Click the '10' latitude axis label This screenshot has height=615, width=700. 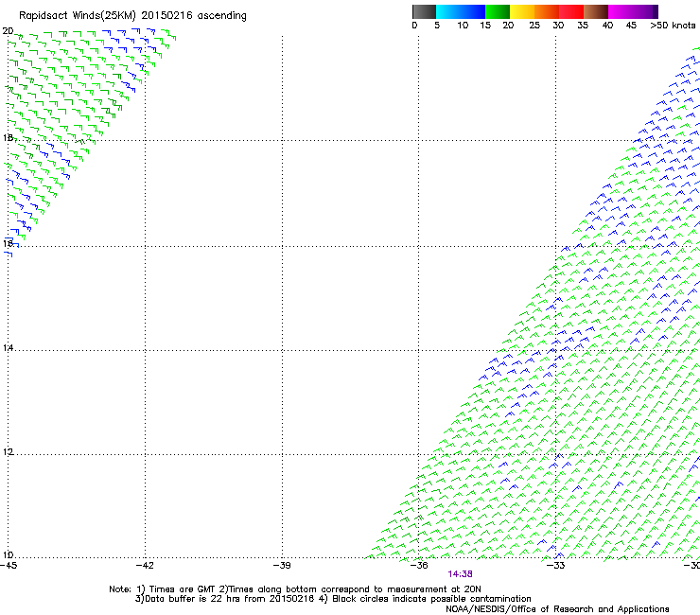[8, 555]
